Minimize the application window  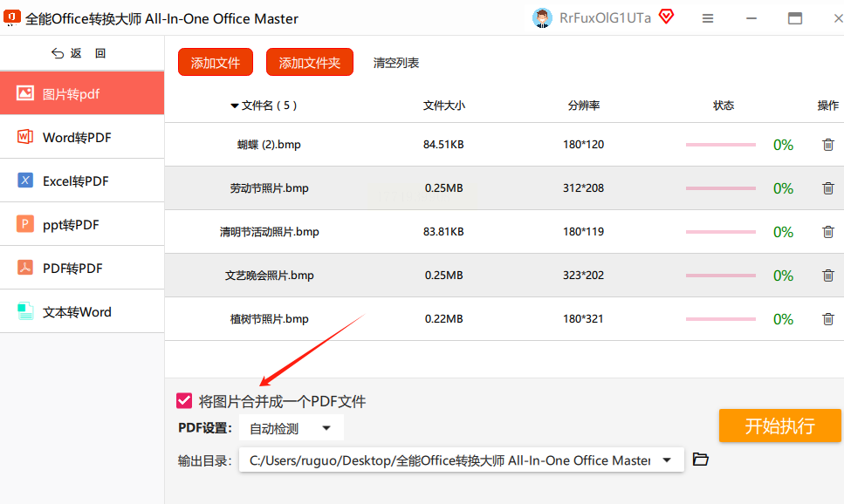point(751,18)
